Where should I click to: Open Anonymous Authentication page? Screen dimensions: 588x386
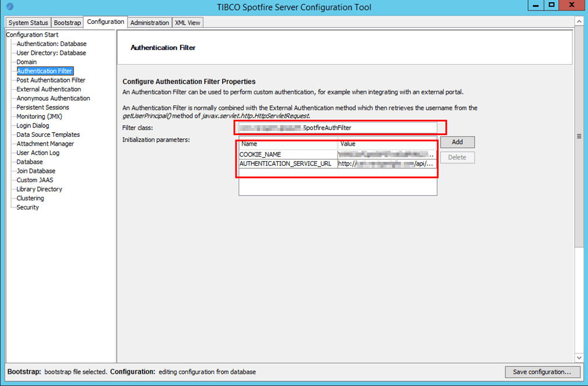pos(53,98)
